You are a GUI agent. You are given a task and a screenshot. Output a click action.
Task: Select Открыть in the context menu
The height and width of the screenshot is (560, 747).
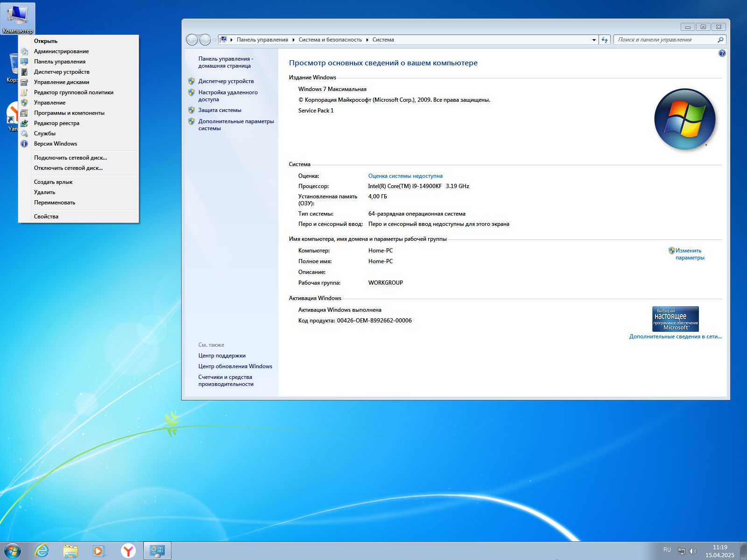[78, 41]
